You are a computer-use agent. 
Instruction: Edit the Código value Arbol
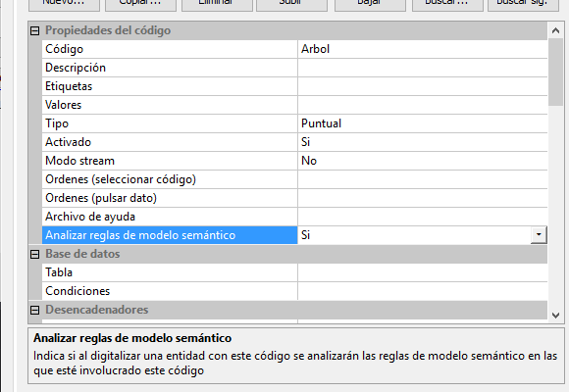(x=423, y=49)
